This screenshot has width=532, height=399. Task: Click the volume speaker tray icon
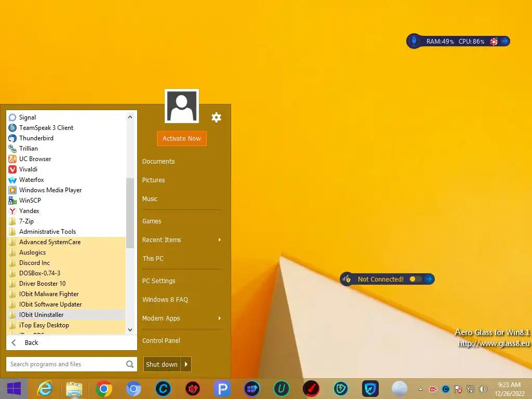click(483, 389)
